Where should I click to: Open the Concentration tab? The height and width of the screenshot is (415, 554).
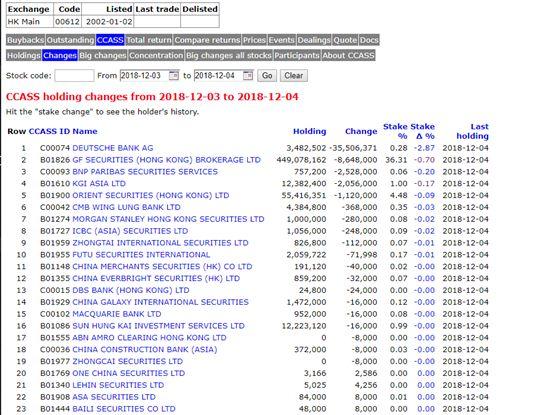[x=156, y=55]
